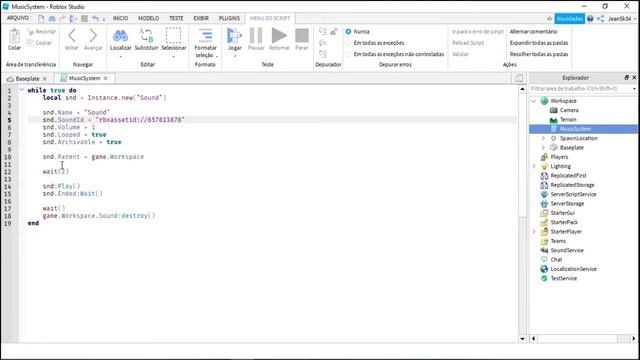Click the Copiar copy button
Image resolution: width=640 pixels, height=360 pixels.
tap(39, 43)
